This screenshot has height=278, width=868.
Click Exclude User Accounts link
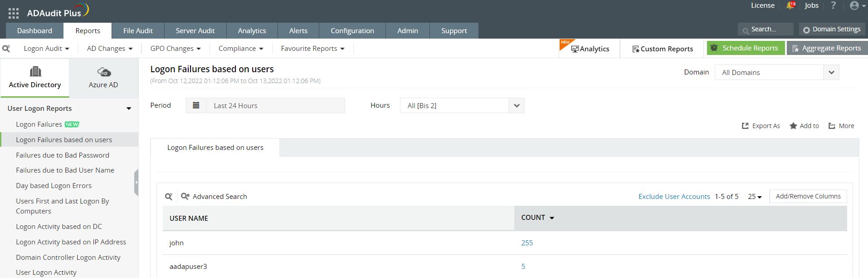tap(674, 196)
